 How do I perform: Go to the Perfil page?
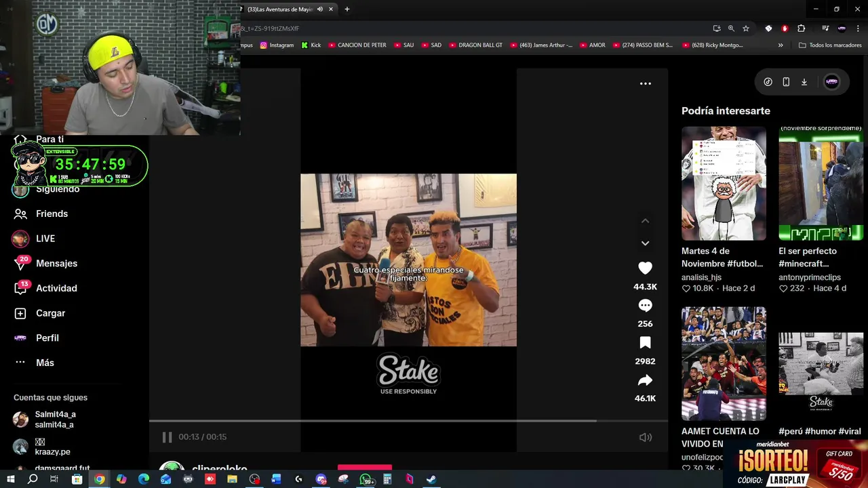coord(37,338)
